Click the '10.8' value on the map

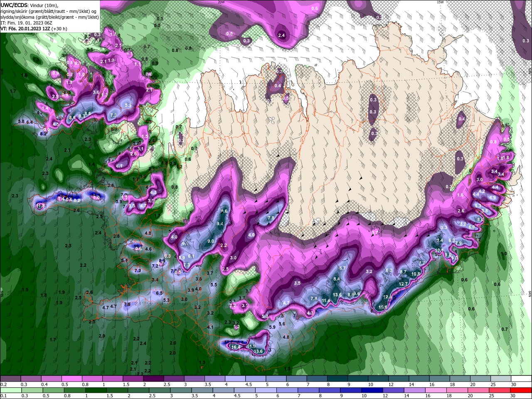point(416,274)
